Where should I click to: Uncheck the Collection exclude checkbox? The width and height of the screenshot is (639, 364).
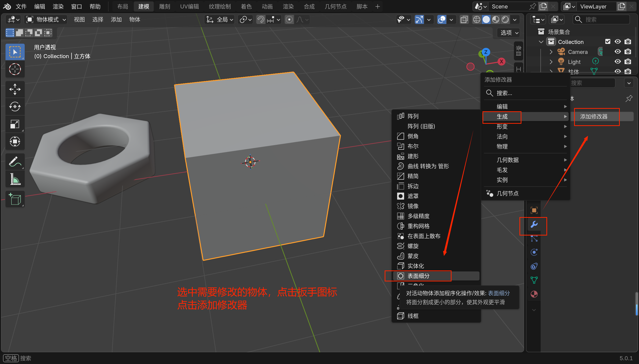pyautogui.click(x=608, y=41)
